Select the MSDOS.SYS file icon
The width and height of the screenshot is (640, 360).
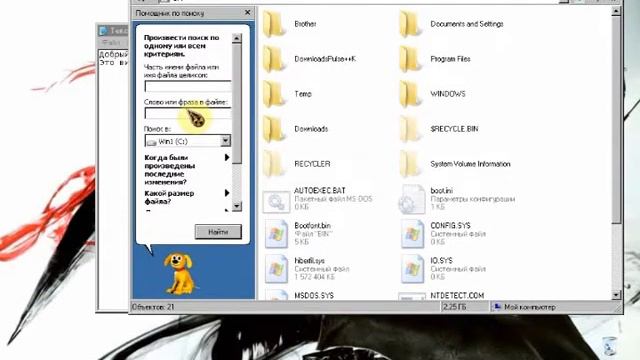276,295
